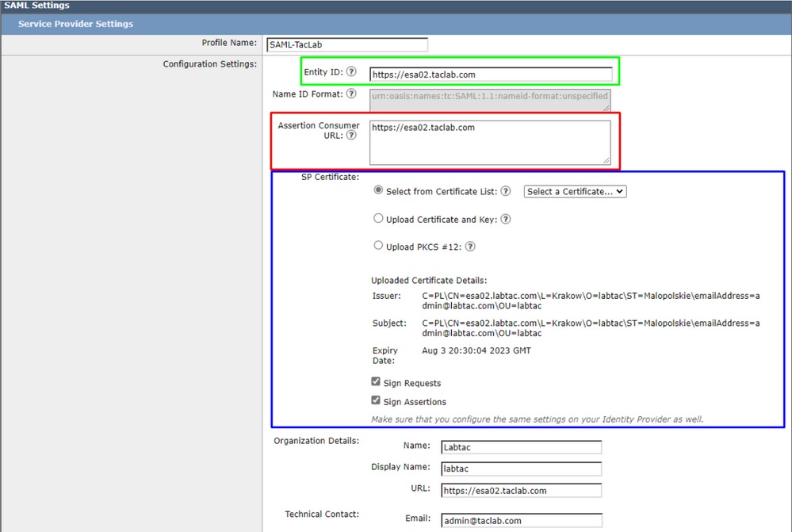This screenshot has width=792, height=532.
Task: Select the Upload PKCS #12 radio button
Action: click(378, 245)
